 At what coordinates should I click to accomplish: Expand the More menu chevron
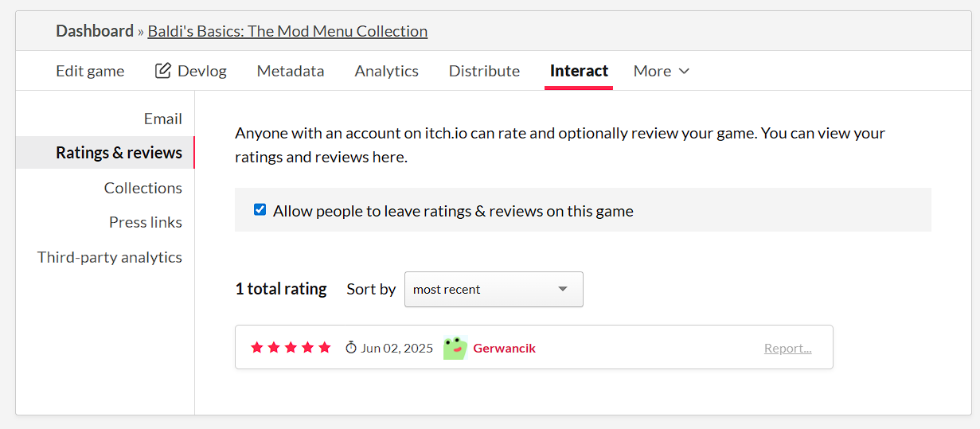[684, 71]
